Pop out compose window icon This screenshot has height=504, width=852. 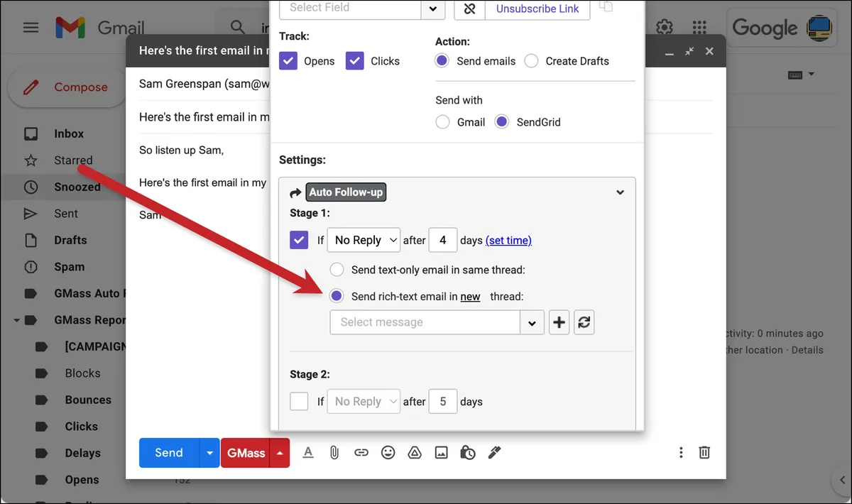point(689,51)
